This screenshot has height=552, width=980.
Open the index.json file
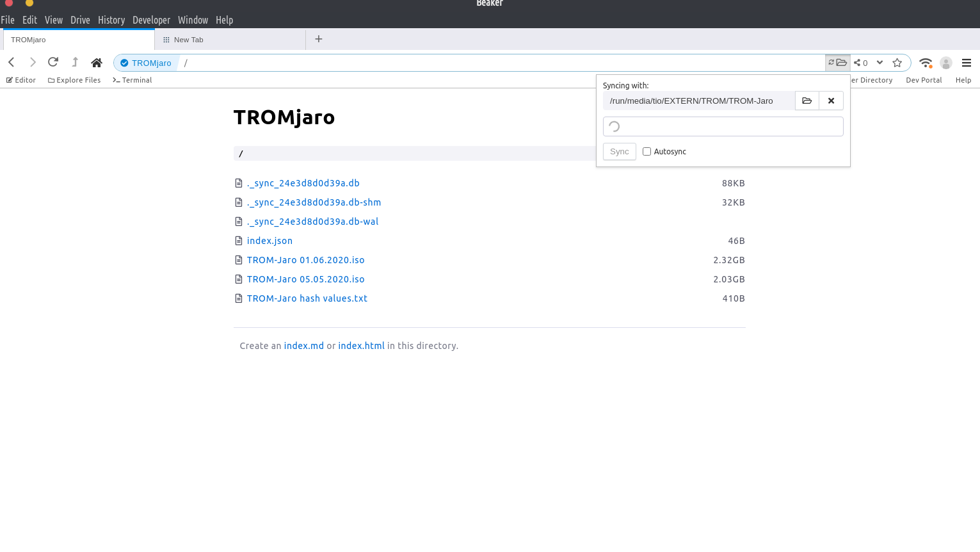[x=269, y=241]
